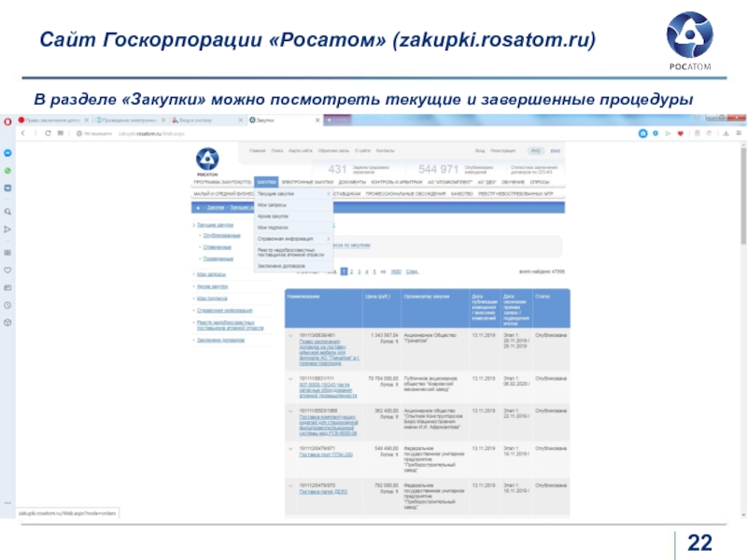Screen dimensions: 747x560
Task: Open the Opera main menu logo
Action: [x=7, y=121]
